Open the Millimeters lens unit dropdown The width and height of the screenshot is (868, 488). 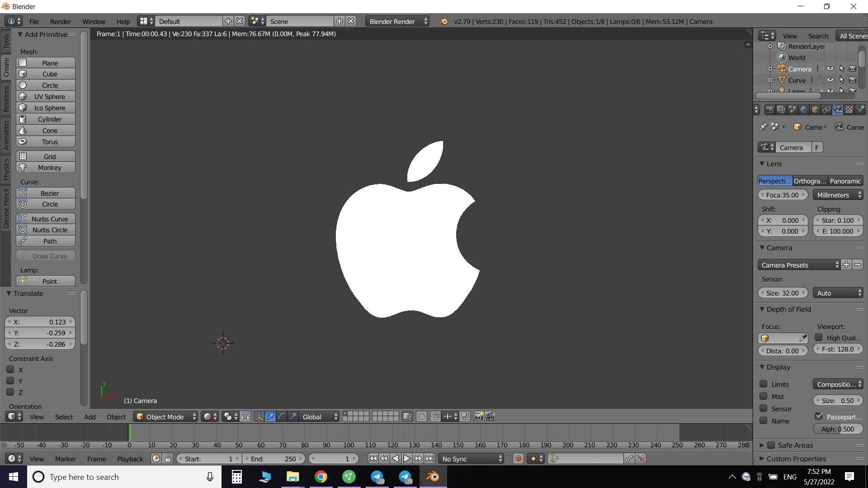click(x=838, y=195)
